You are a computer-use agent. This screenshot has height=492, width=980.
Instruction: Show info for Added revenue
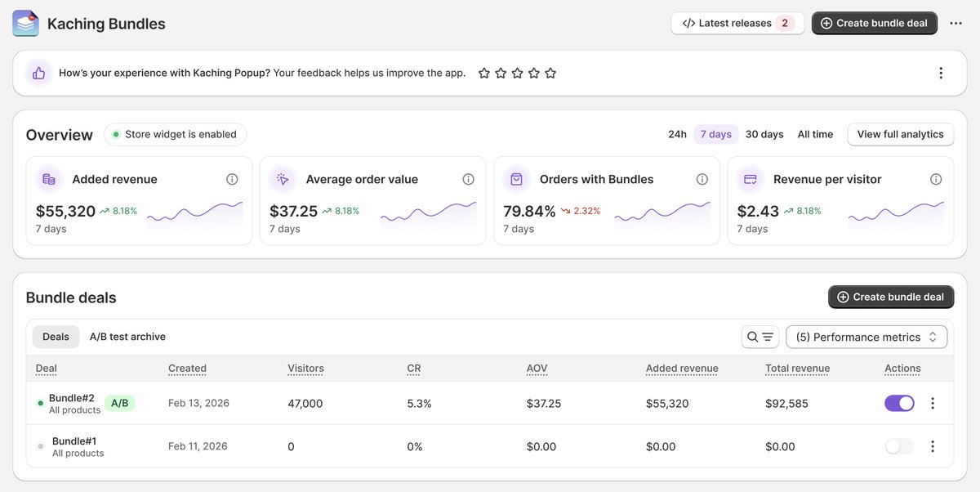232,179
